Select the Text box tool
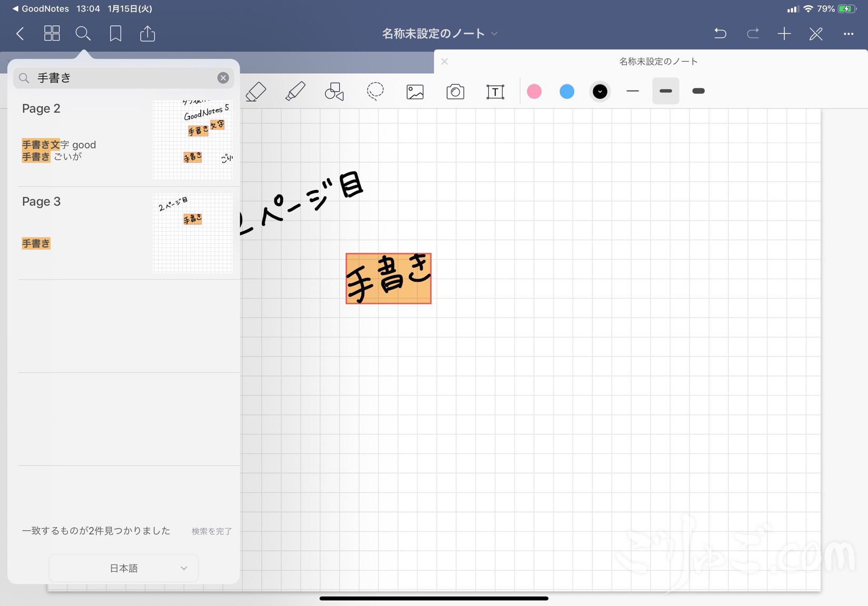Screen dimensions: 868x606 tap(495, 92)
